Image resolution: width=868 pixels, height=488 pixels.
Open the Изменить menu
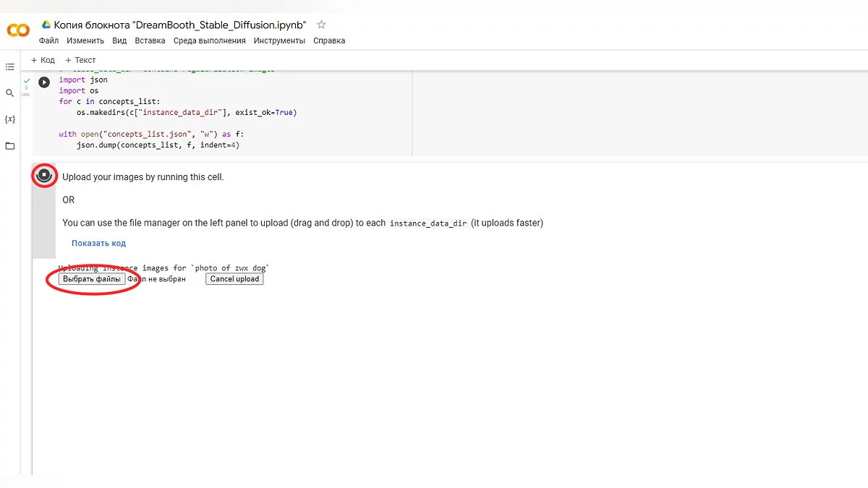click(85, 40)
